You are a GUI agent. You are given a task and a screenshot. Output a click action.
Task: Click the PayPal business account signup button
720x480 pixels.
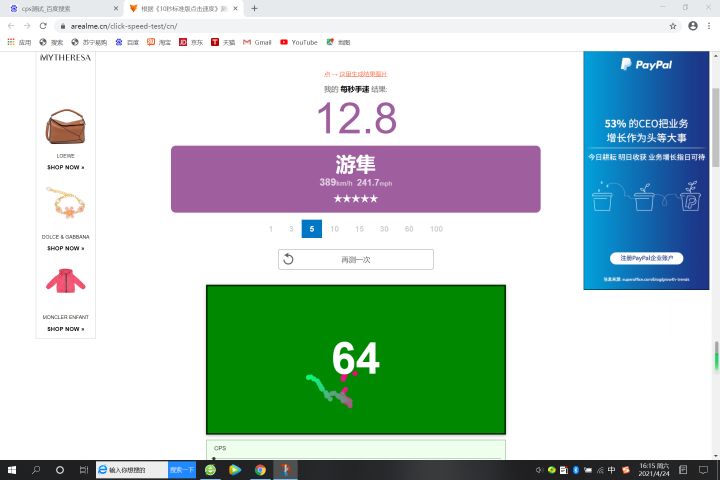[x=646, y=258]
